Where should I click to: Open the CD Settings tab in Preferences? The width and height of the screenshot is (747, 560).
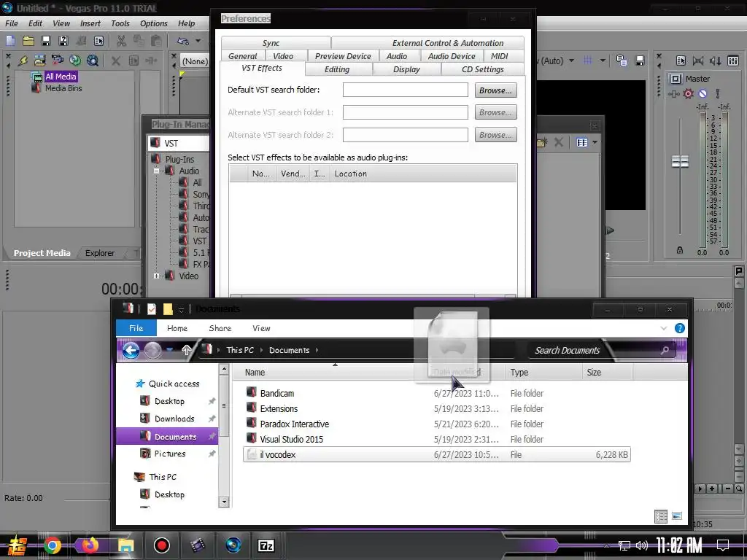(483, 69)
